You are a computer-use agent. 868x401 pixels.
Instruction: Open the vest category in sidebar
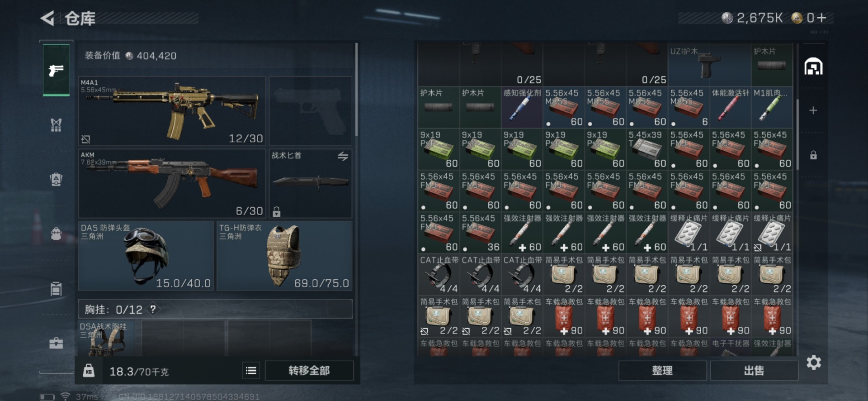point(56,124)
